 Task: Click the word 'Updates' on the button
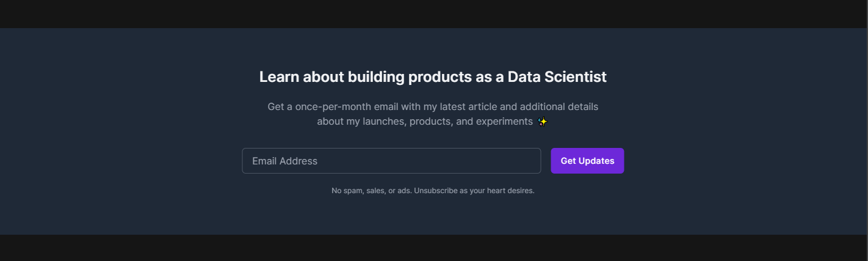(596, 161)
